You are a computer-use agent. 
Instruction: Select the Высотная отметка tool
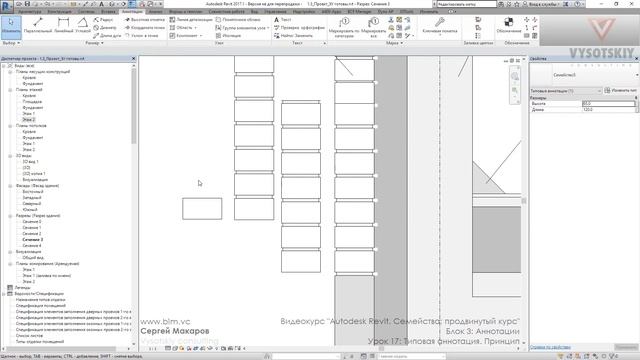[144, 20]
